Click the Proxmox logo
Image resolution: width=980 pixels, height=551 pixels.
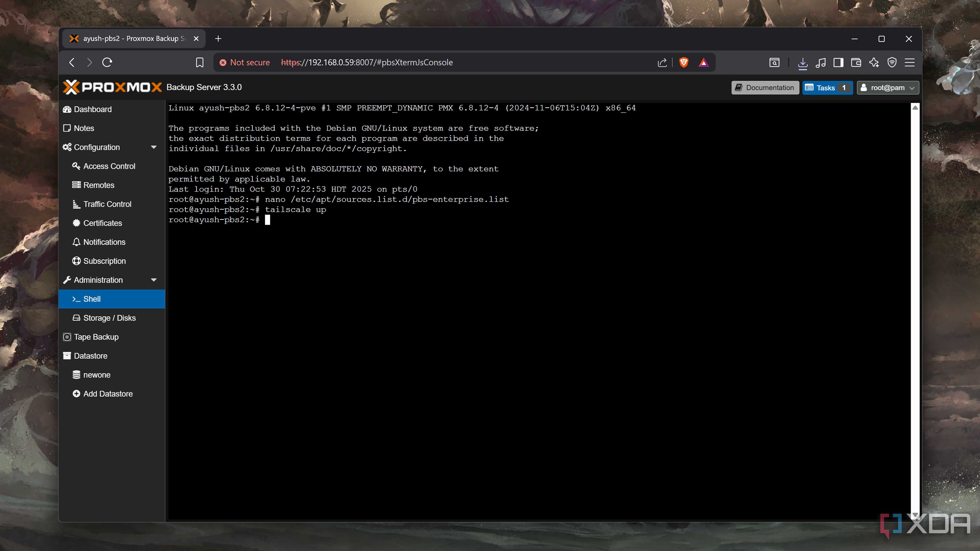(112, 87)
